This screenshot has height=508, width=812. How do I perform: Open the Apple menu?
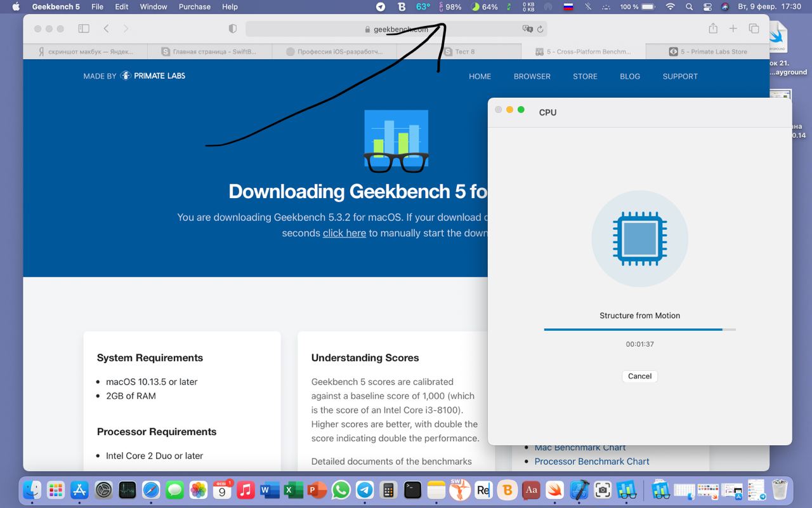[x=16, y=6]
